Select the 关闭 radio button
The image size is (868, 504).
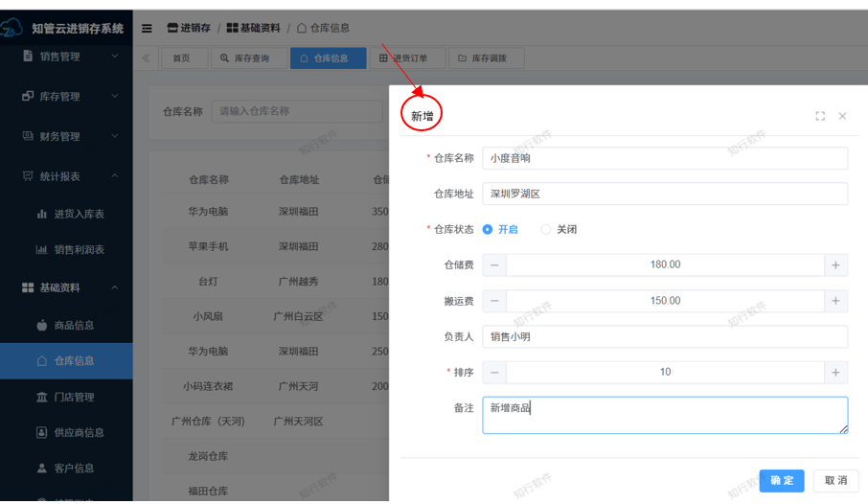tap(546, 230)
